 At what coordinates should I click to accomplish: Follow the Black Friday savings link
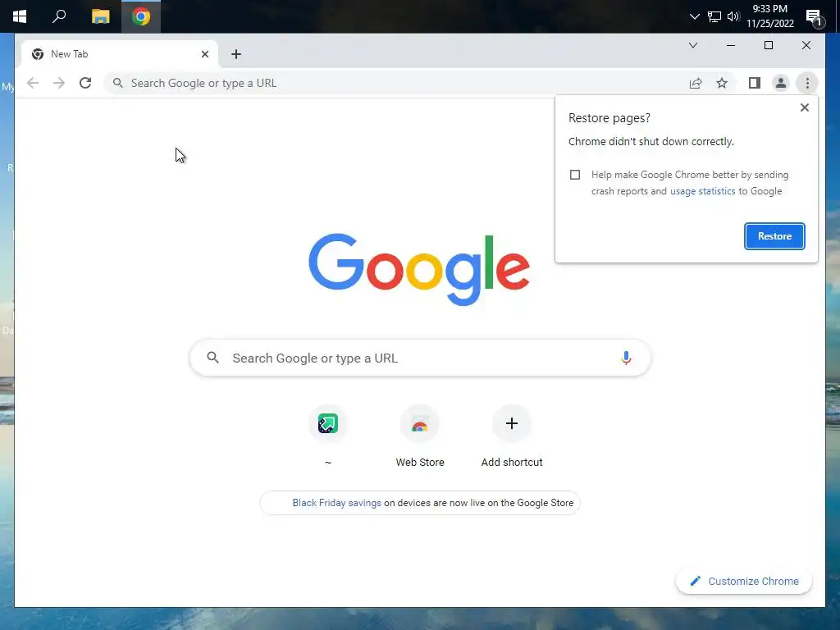tap(336, 503)
